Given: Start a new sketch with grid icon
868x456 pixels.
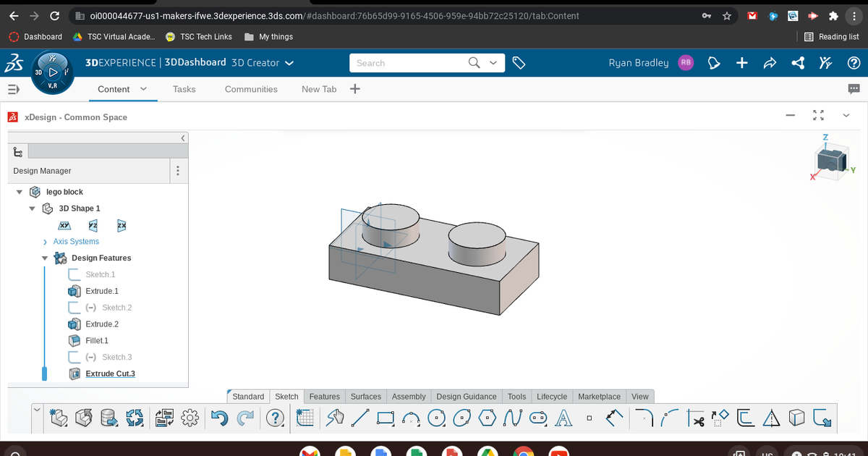Looking at the screenshot, I should click(x=305, y=418).
